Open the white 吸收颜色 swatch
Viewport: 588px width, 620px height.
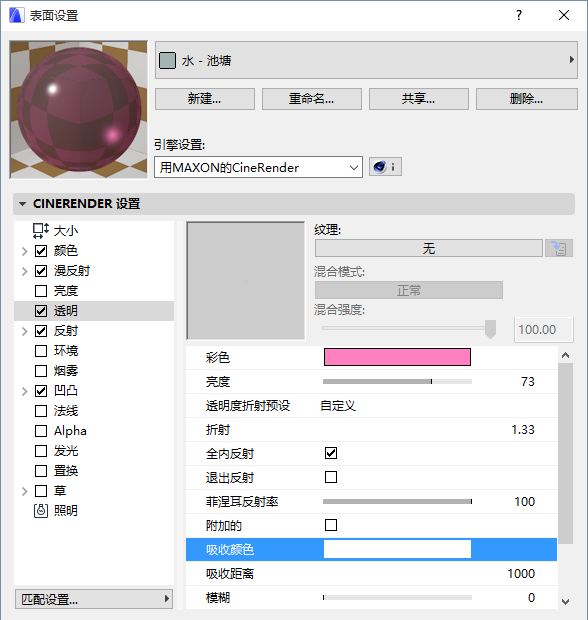(x=397, y=549)
